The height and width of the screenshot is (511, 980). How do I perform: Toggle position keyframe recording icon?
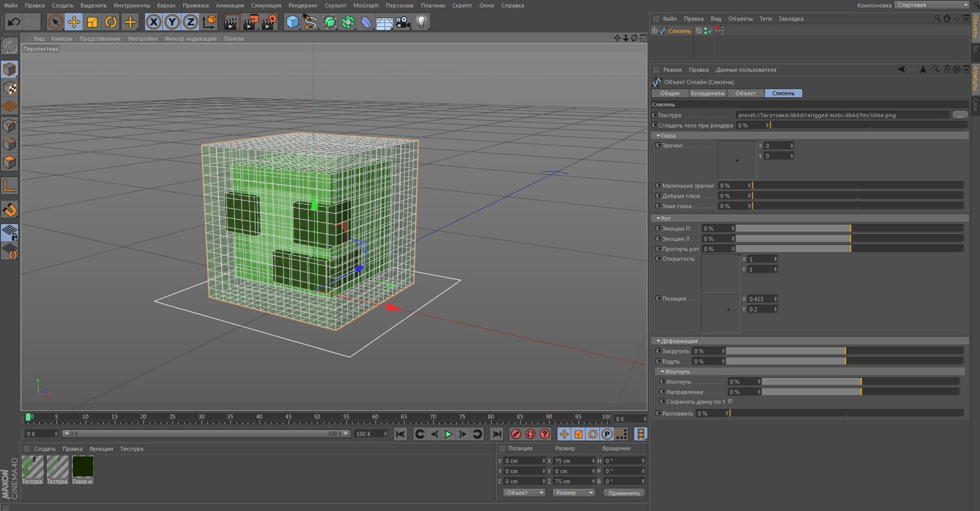point(564,434)
